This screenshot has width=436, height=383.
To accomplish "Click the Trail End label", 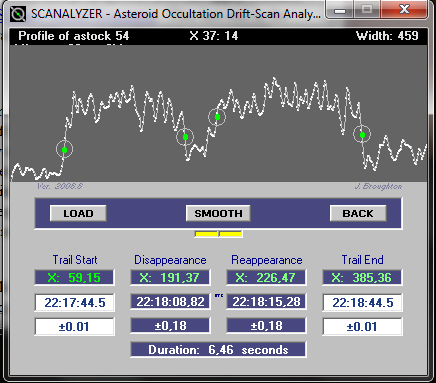I will (x=362, y=260).
